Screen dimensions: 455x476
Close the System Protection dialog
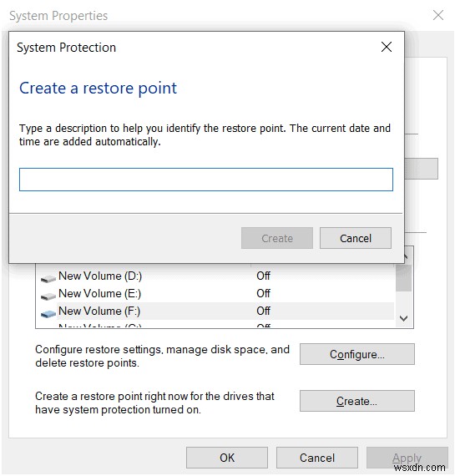point(386,47)
